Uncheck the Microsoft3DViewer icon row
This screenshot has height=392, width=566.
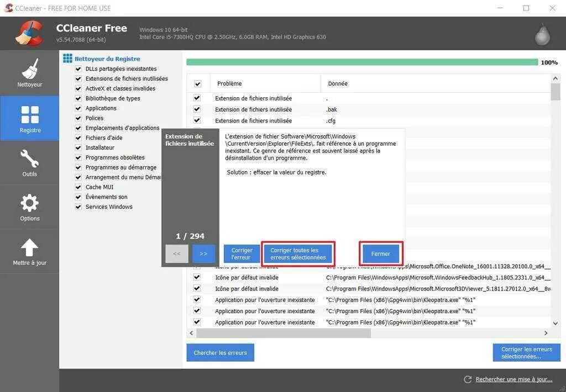(197, 288)
